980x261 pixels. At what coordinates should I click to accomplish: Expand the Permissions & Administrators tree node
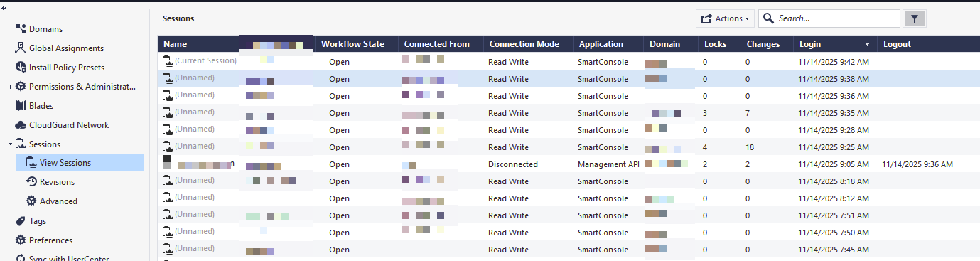[10, 87]
